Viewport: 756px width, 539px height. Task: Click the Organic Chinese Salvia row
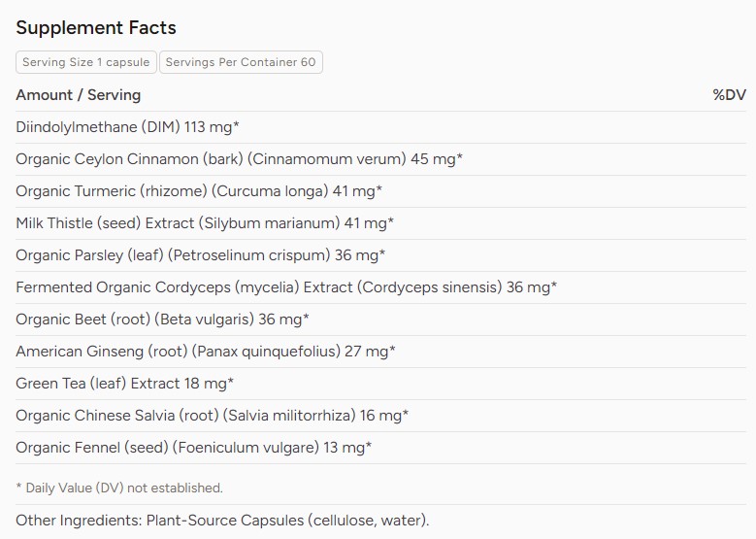212,416
